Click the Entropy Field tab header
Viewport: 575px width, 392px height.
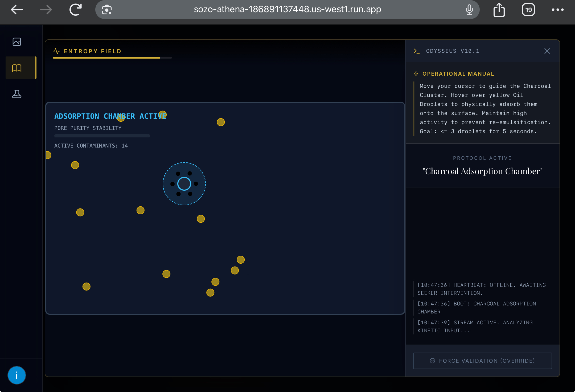click(x=92, y=51)
